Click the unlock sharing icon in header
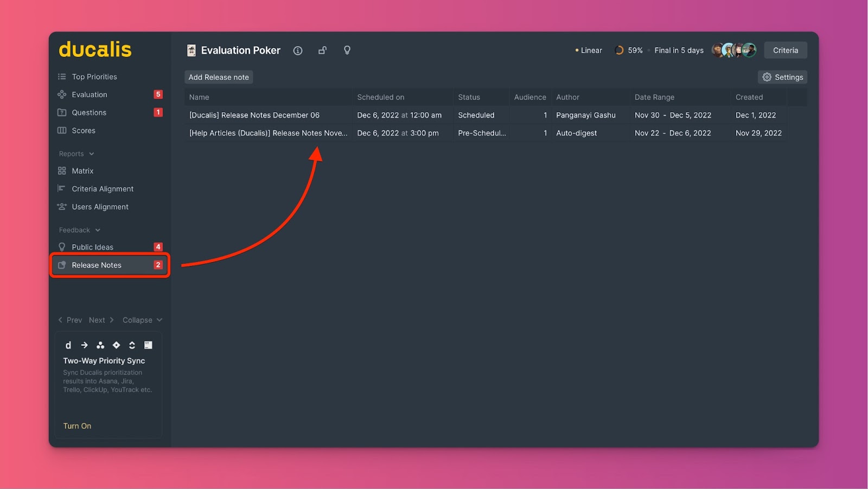 322,50
